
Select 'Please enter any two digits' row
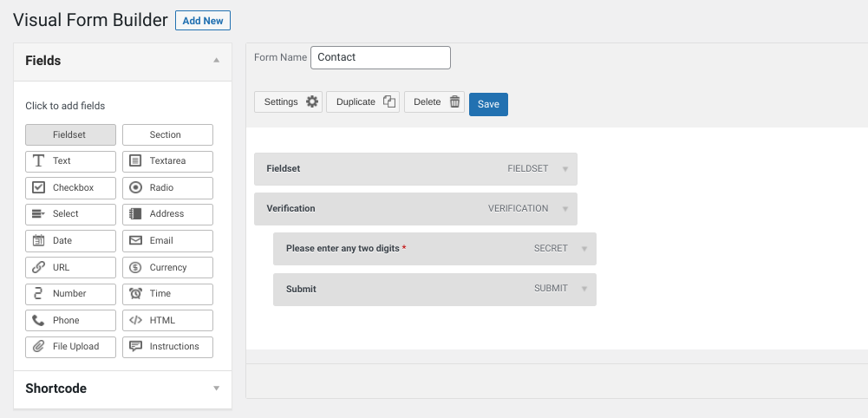pyautogui.click(x=434, y=249)
